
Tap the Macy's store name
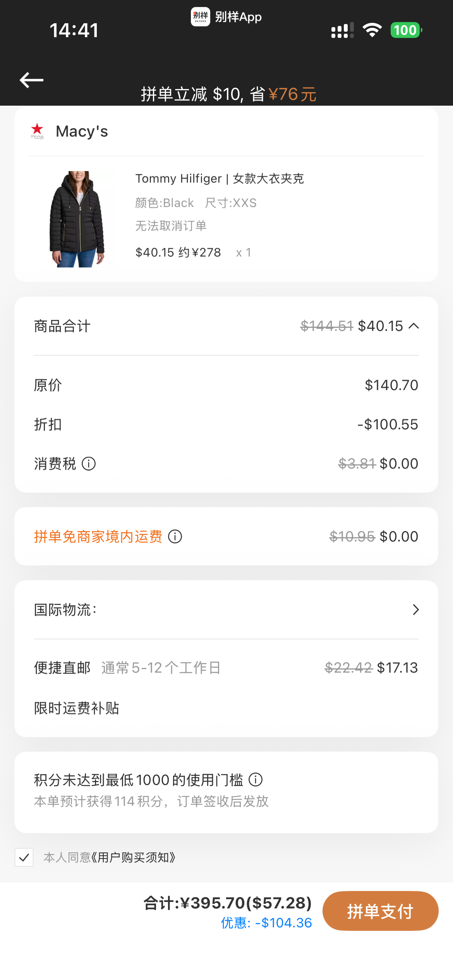[x=82, y=132]
